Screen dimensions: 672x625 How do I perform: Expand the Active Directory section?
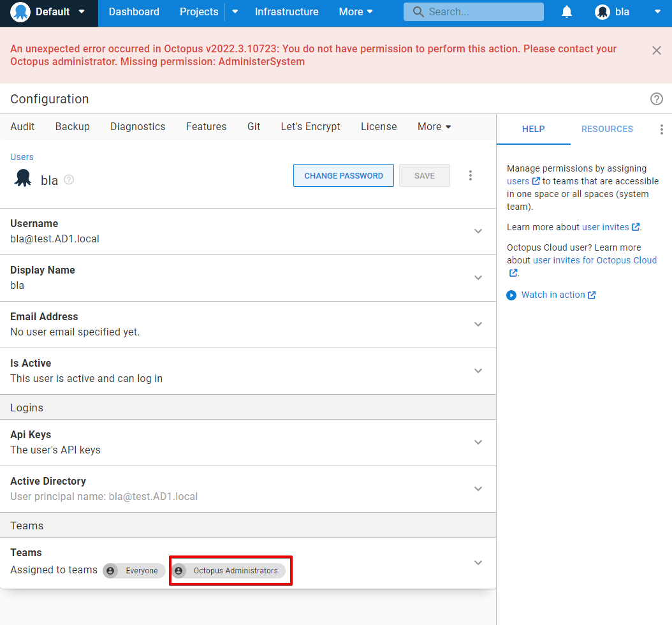pyautogui.click(x=478, y=489)
